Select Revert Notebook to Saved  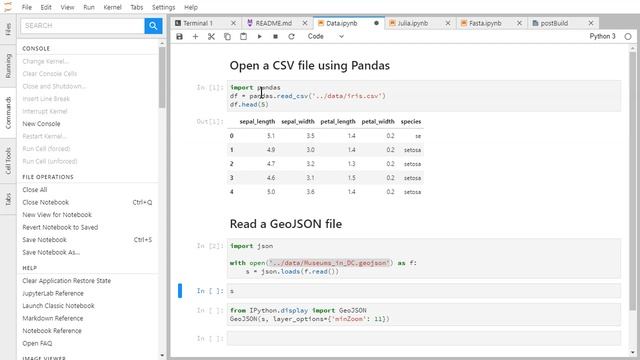60,227
